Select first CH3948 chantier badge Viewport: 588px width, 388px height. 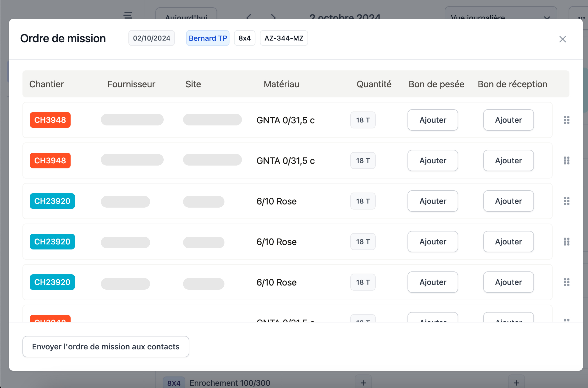(x=50, y=120)
